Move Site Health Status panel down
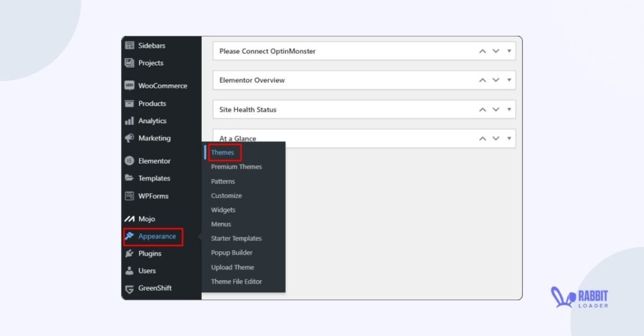The image size is (644, 336). coord(496,109)
